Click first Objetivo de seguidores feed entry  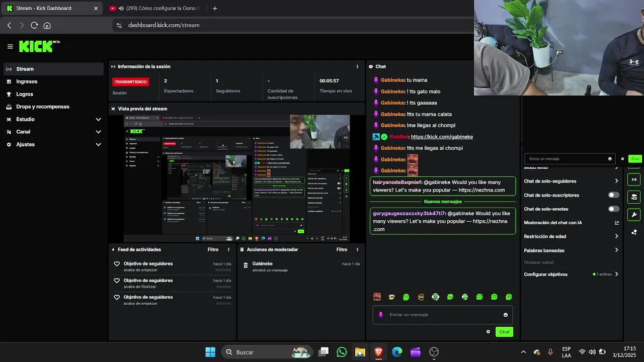tap(173, 266)
